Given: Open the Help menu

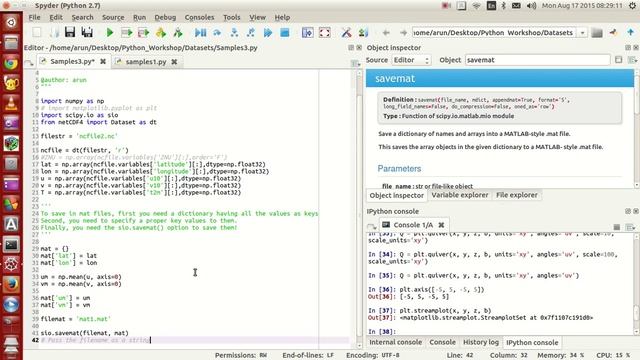Looking at the screenshot, I should pos(282,17).
